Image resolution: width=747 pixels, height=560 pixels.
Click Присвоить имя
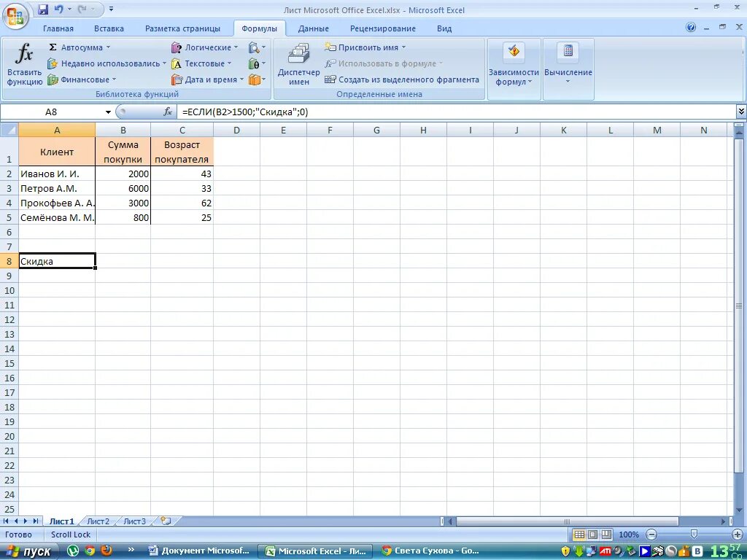(x=365, y=47)
